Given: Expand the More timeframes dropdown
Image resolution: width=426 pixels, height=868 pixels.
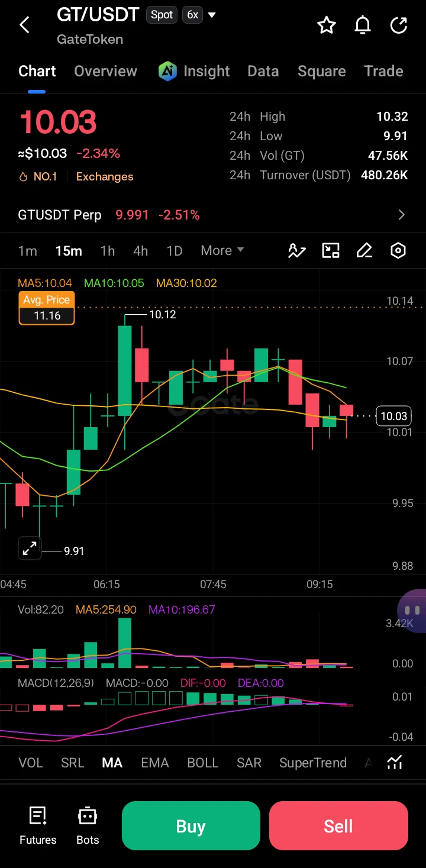Looking at the screenshot, I should [222, 250].
